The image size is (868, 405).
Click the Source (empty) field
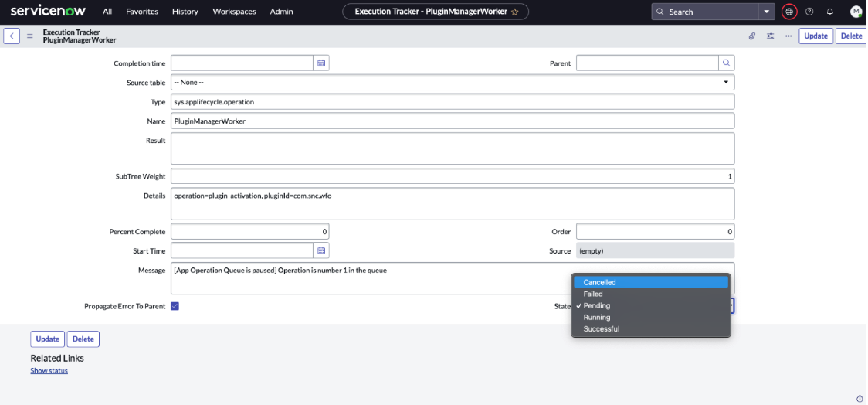[656, 250]
